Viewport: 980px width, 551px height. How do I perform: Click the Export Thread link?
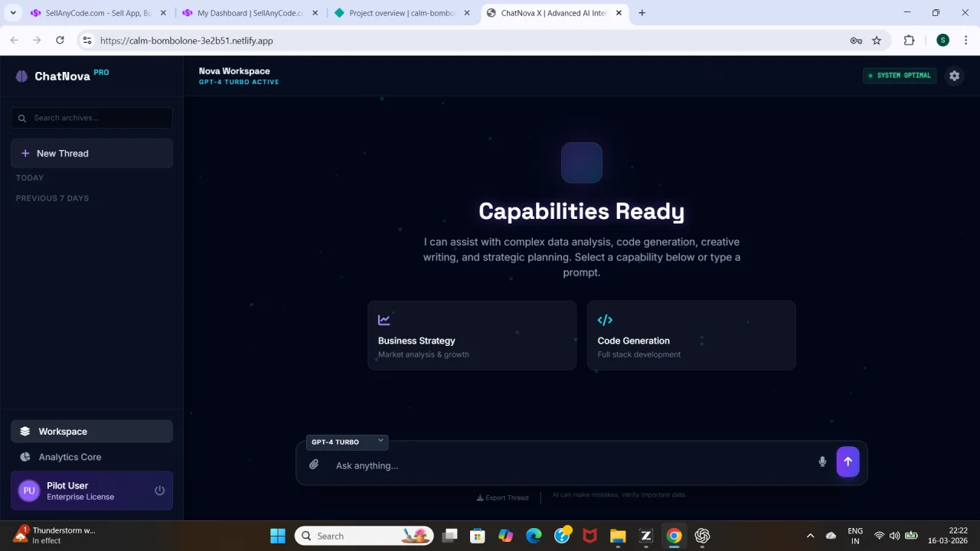502,497
